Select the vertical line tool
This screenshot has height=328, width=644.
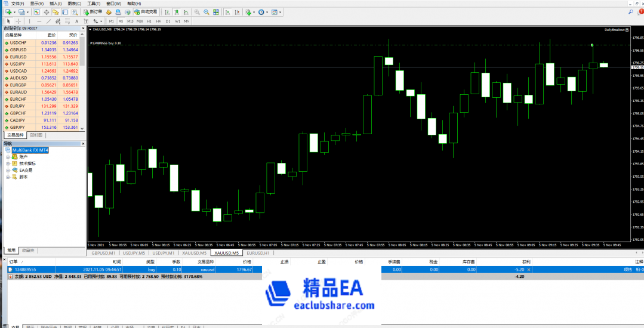coord(30,21)
